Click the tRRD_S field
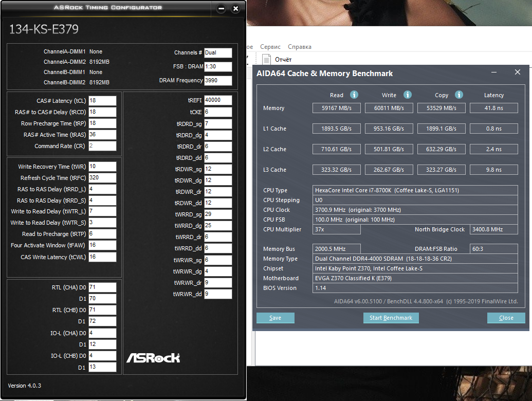 [102, 200]
